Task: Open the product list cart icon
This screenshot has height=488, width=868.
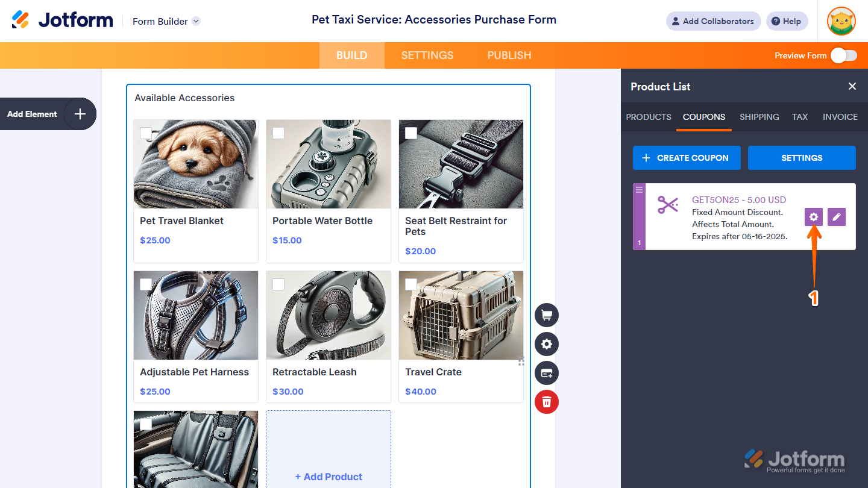Action: (547, 315)
